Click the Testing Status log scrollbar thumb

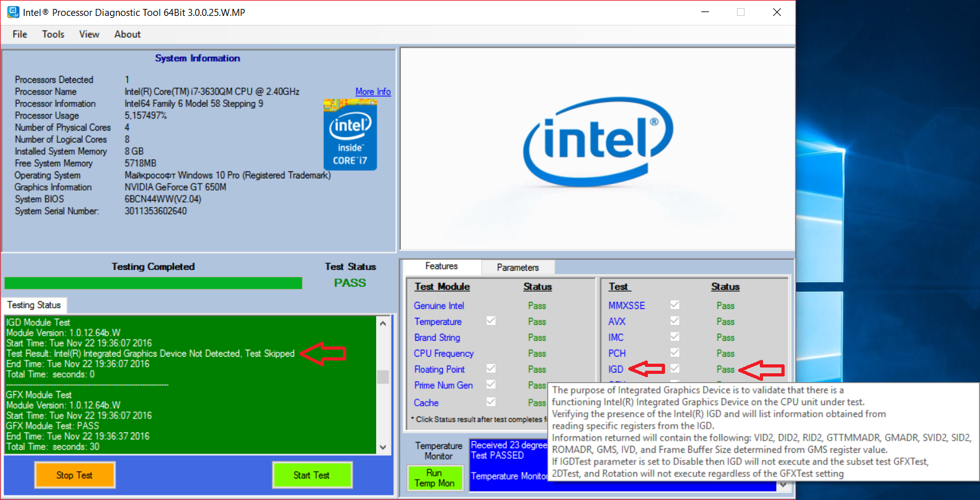[x=383, y=376]
